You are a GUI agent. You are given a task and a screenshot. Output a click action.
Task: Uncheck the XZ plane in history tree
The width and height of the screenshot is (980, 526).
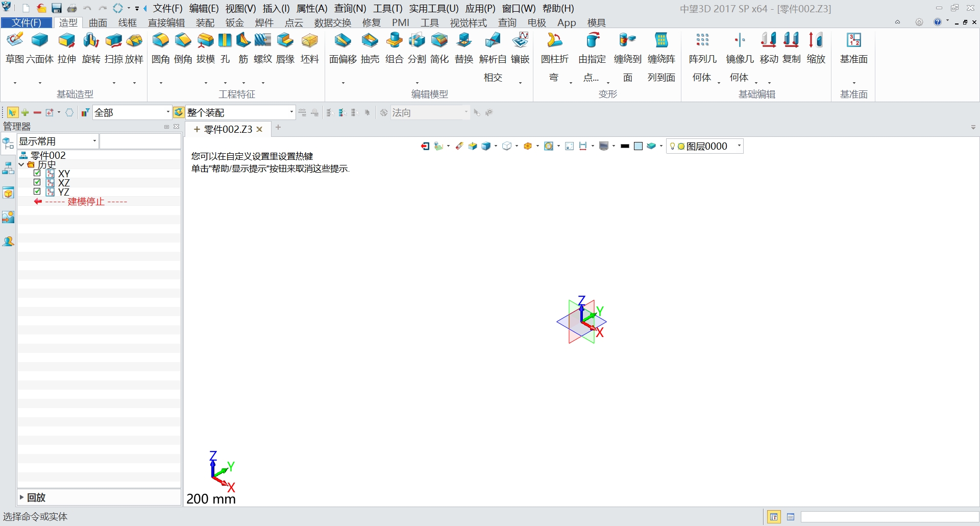37,182
